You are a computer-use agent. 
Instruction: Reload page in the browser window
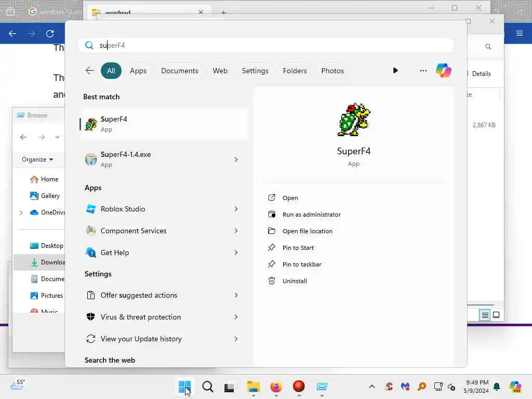(50, 34)
